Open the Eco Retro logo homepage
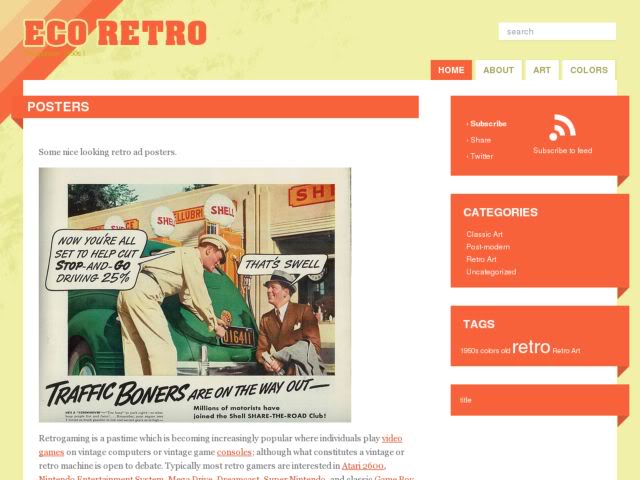Image resolution: width=640 pixels, height=480 pixels. (x=116, y=33)
